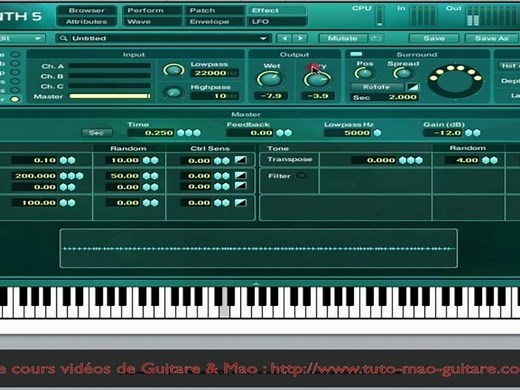
Task: Switch to the Attributes page
Action: pos(87,22)
